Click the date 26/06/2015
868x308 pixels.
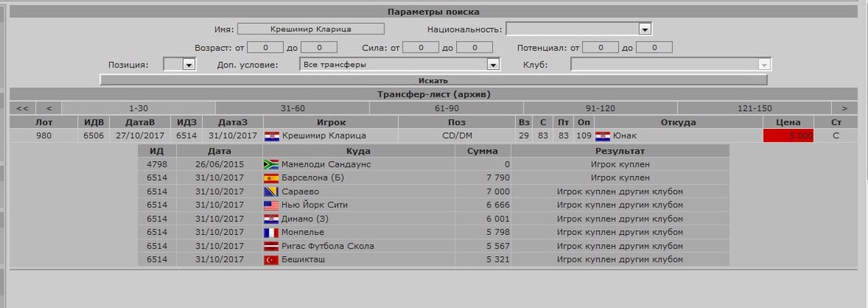(x=220, y=164)
